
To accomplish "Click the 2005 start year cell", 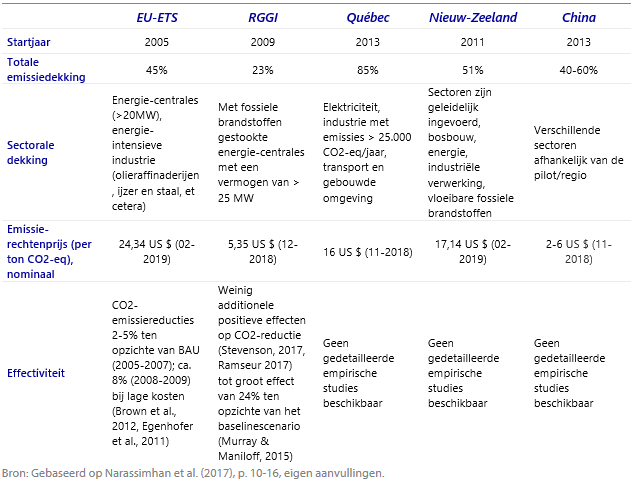I will [x=159, y=43].
